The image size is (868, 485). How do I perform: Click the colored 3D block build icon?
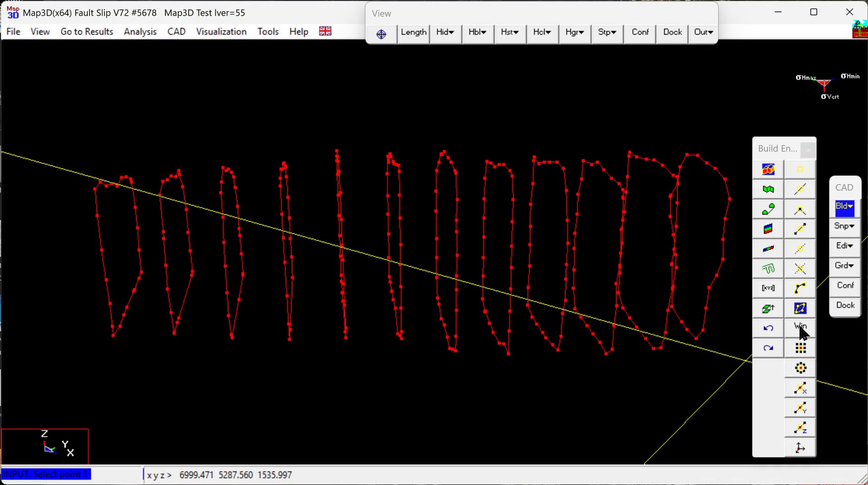(x=768, y=170)
